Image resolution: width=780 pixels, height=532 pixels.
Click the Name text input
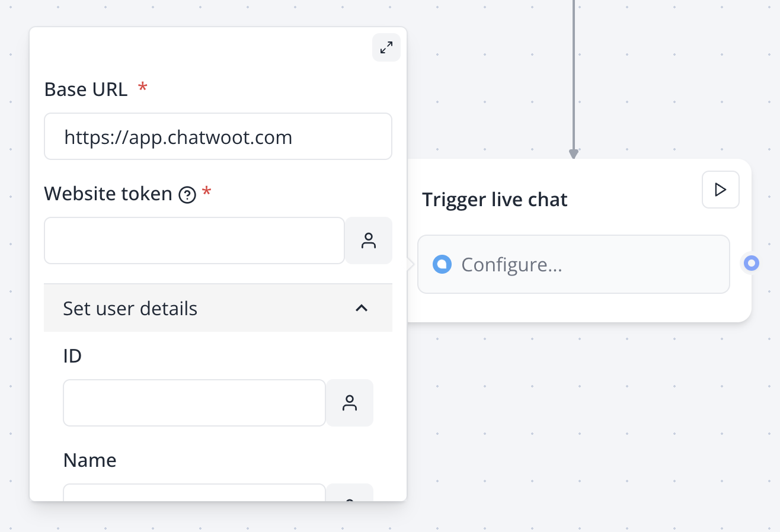[194, 492]
